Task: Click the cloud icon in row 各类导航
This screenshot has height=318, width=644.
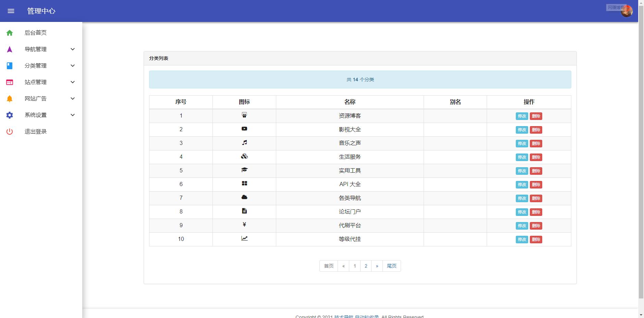Action: [244, 197]
